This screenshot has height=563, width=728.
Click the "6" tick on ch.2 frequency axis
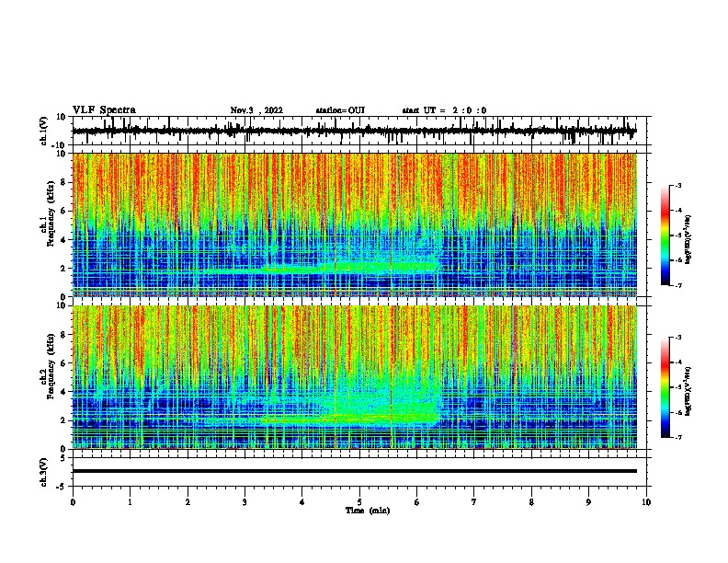coord(63,363)
